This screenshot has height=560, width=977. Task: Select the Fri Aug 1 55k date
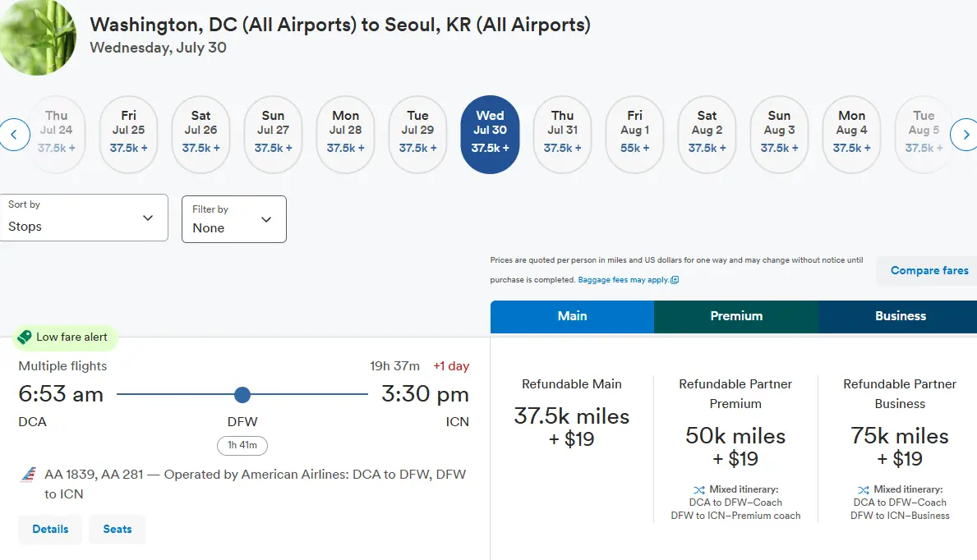(634, 134)
